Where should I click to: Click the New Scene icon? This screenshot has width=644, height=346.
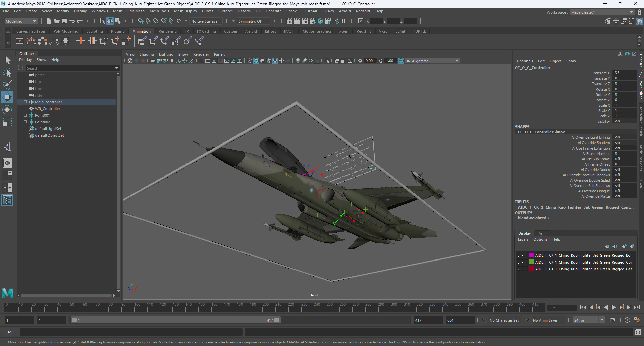(49, 21)
